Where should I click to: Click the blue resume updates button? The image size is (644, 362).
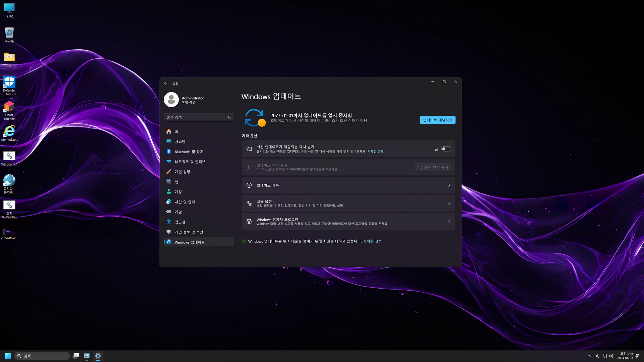(437, 120)
